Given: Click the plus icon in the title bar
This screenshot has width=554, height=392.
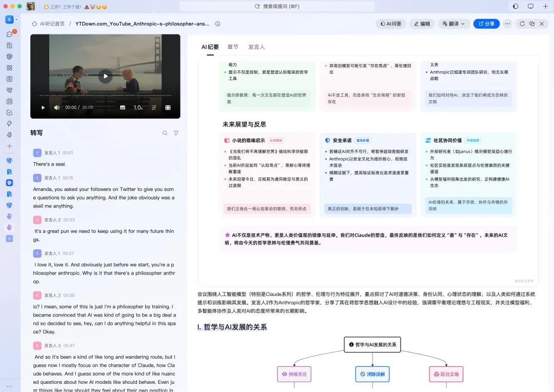Looking at the screenshot, I should click(545, 6).
